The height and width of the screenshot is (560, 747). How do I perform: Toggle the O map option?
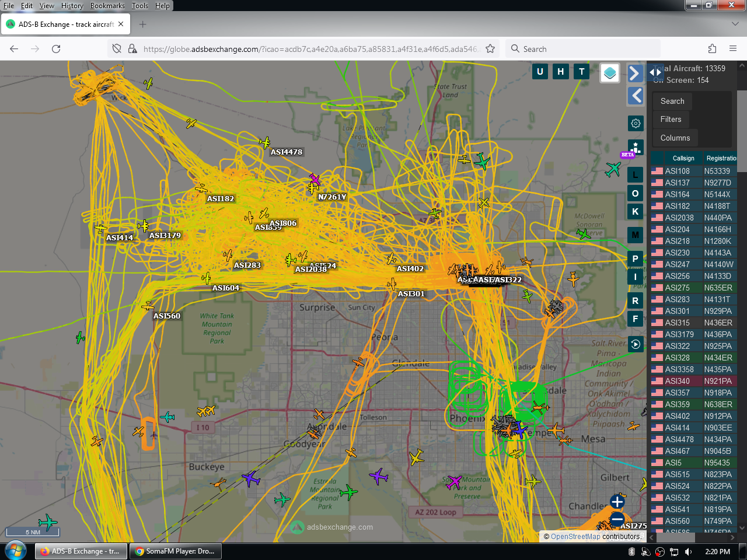click(x=636, y=193)
